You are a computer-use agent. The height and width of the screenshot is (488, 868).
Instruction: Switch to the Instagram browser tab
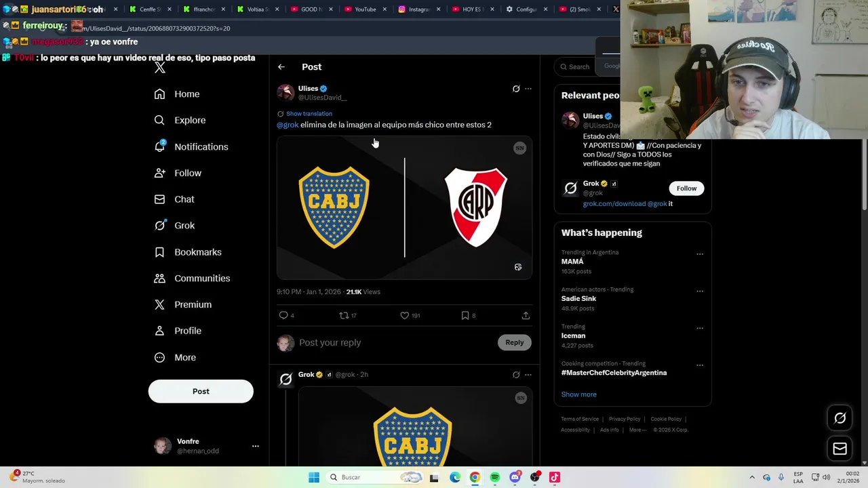pos(418,9)
